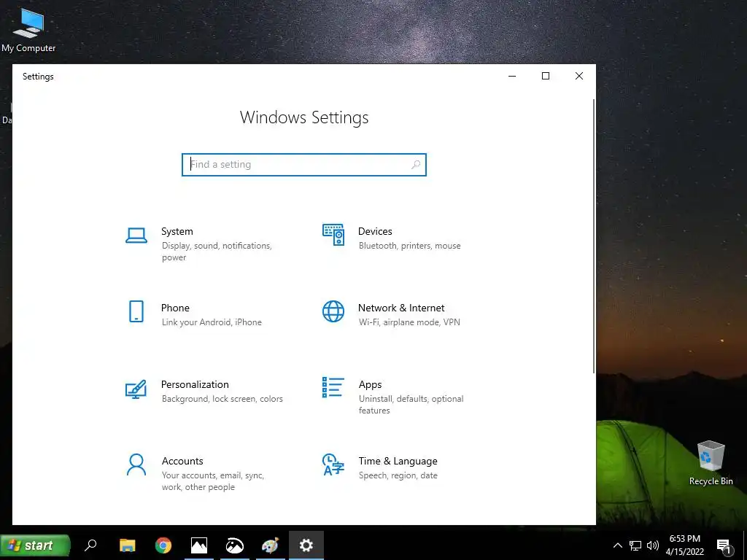The image size is (747, 560).
Task: Open the Network & Internet heading
Action: tap(401, 308)
